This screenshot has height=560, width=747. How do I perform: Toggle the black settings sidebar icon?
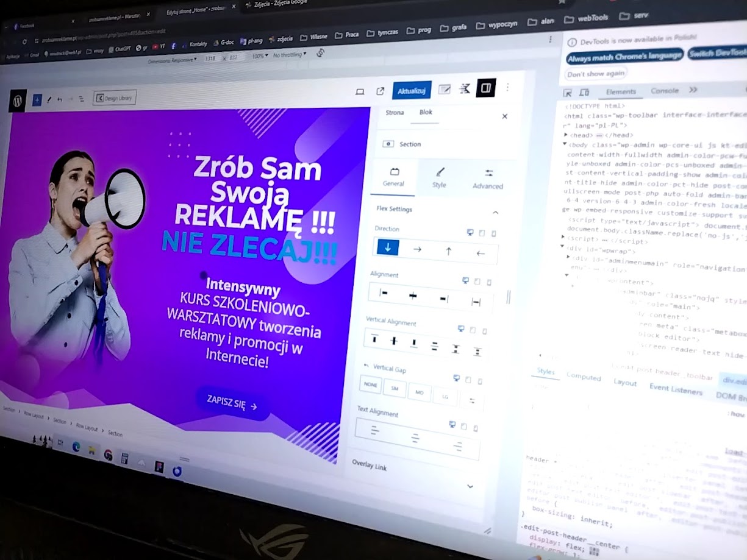click(x=486, y=88)
